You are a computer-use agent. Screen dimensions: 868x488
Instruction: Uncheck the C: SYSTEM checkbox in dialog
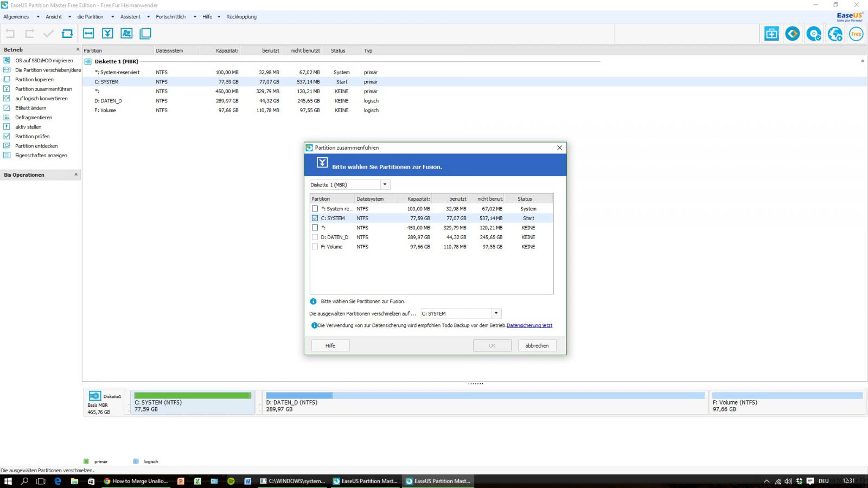pyautogui.click(x=315, y=218)
